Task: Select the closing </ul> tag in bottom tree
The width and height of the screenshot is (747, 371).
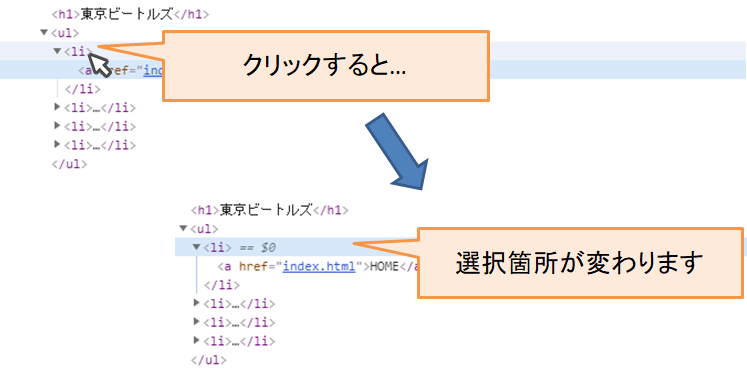Action: point(208,359)
